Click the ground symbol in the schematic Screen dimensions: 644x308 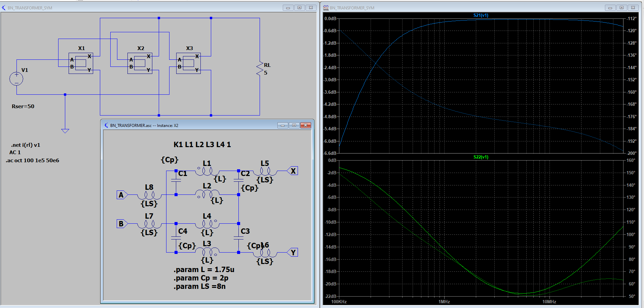point(65,131)
